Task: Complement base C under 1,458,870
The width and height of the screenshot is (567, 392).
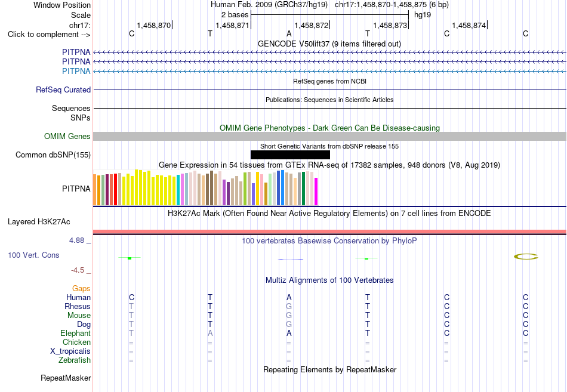Action: click(x=132, y=34)
